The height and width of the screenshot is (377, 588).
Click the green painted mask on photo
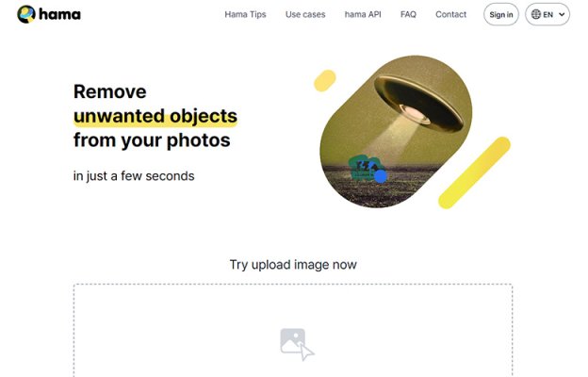[365, 168]
